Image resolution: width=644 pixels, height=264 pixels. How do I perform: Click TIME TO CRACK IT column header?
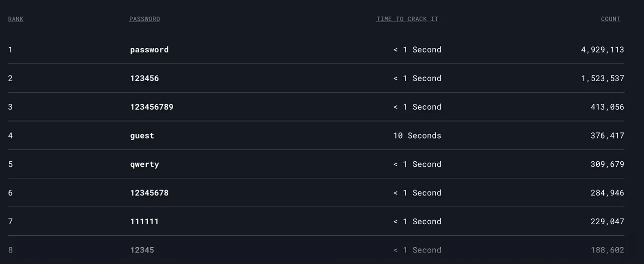(x=408, y=19)
